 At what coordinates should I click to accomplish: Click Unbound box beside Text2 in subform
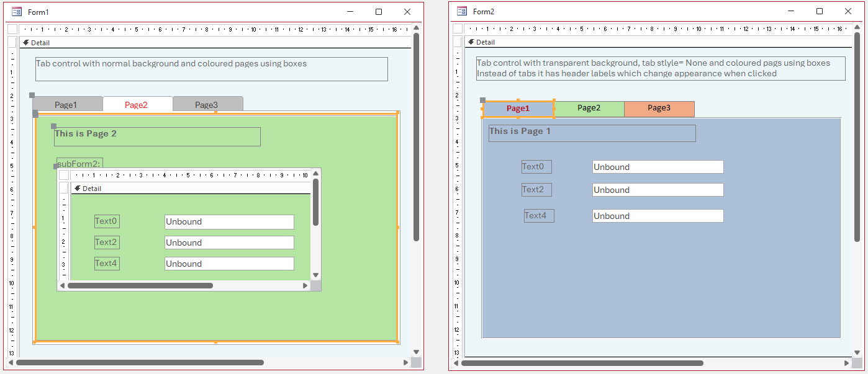[x=229, y=243]
